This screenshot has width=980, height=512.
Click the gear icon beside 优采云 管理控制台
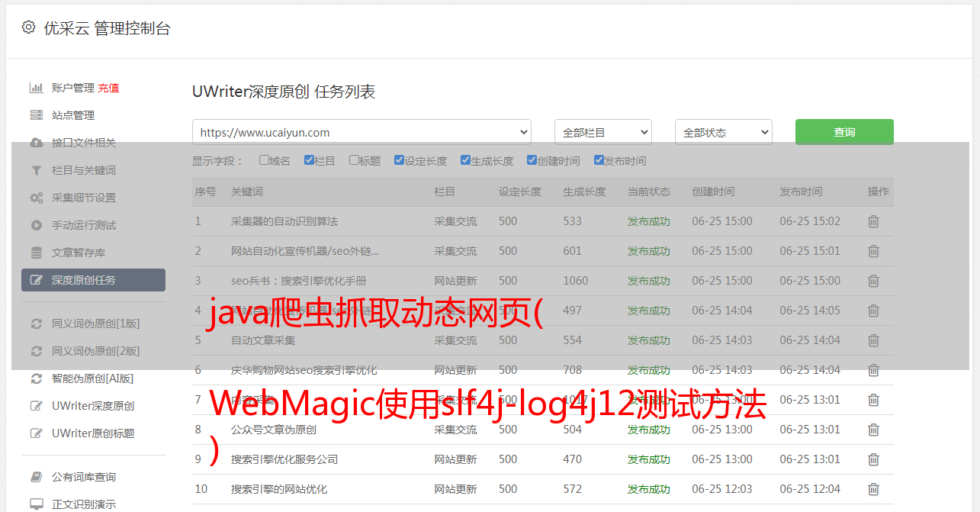point(28,27)
